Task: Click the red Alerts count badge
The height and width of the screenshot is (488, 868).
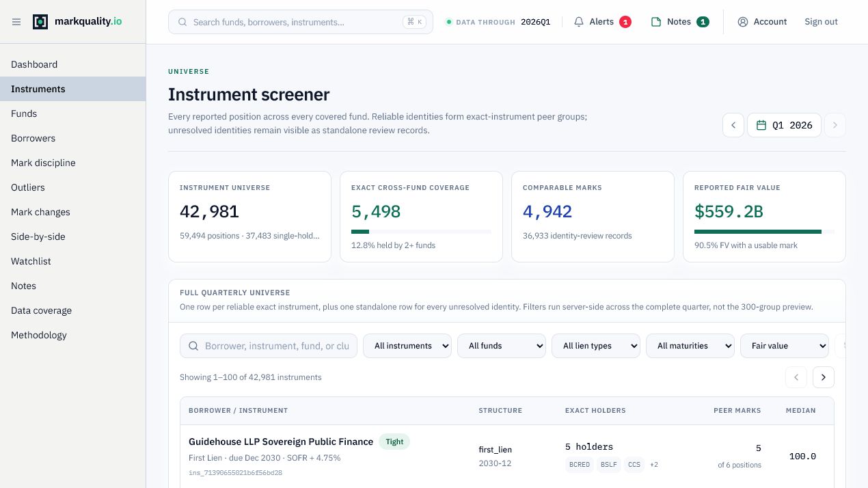Action: coord(625,22)
